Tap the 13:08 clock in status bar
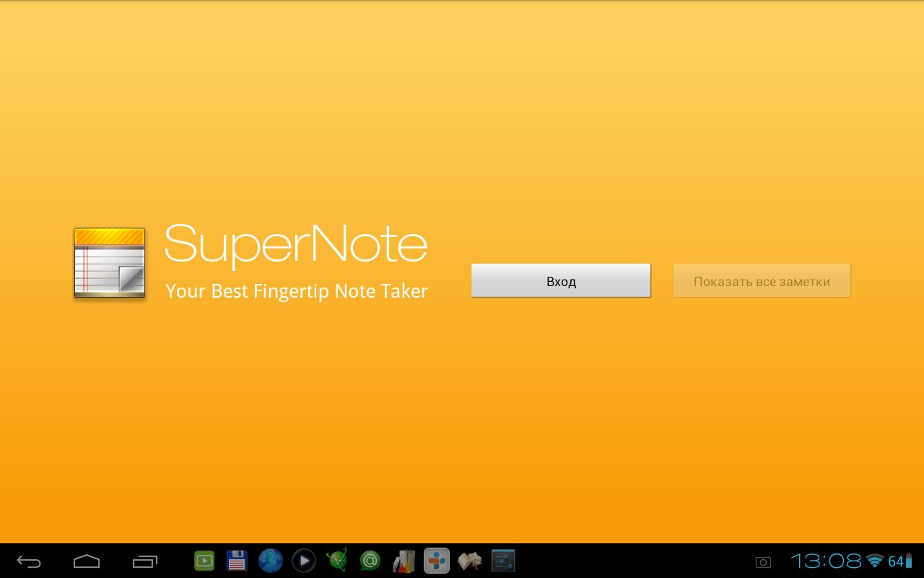Viewport: 924px width, 578px height. point(826,561)
